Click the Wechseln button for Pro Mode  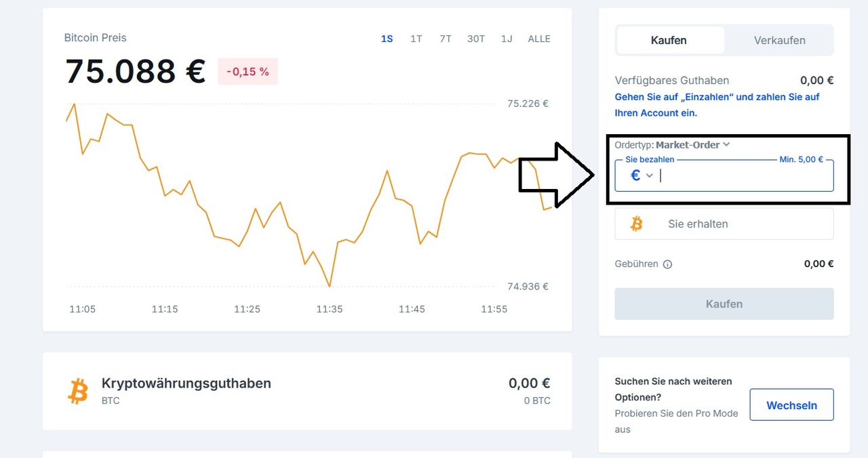pos(791,405)
